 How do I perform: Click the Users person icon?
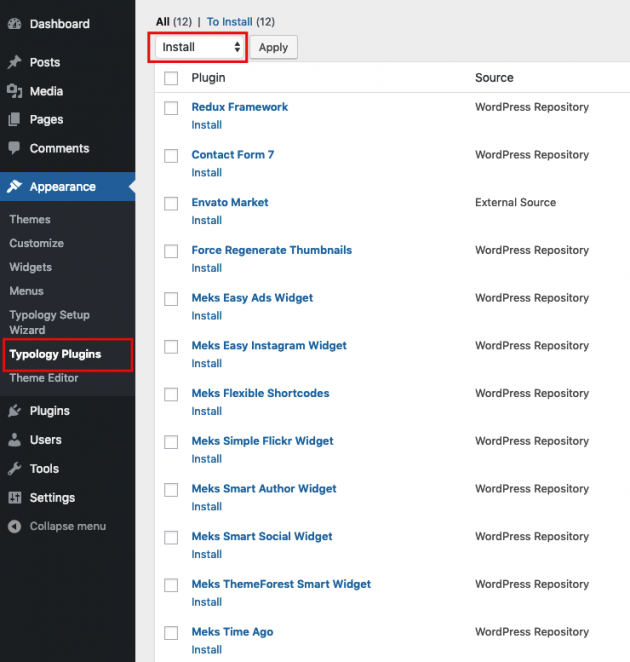[x=14, y=440]
